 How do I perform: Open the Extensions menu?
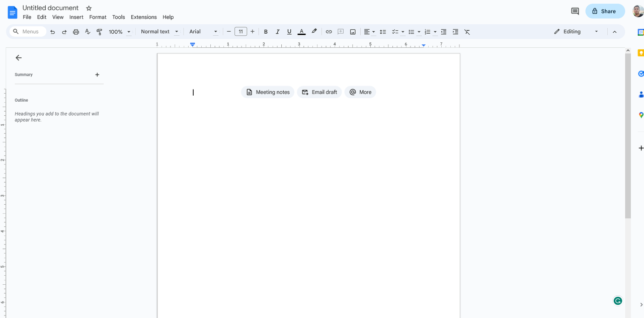(x=144, y=17)
